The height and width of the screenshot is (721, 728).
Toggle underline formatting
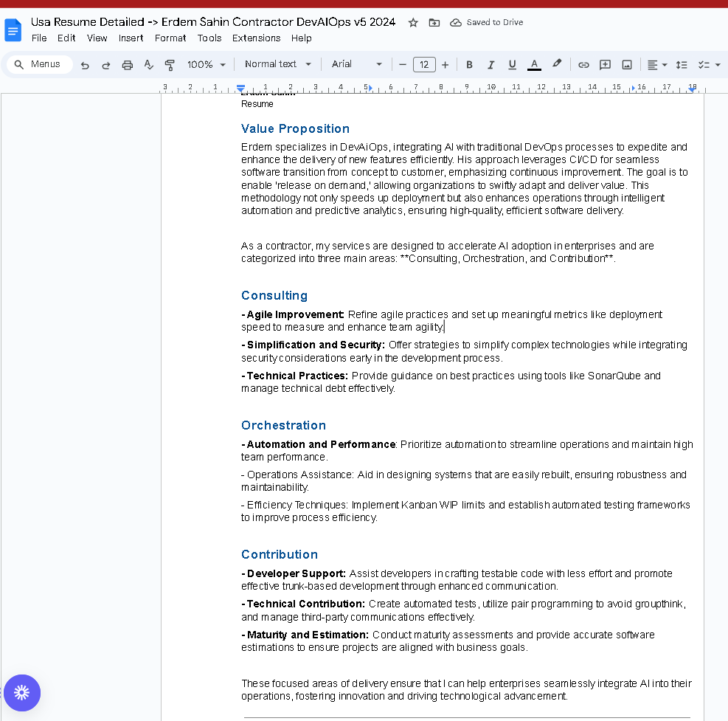pyautogui.click(x=512, y=65)
